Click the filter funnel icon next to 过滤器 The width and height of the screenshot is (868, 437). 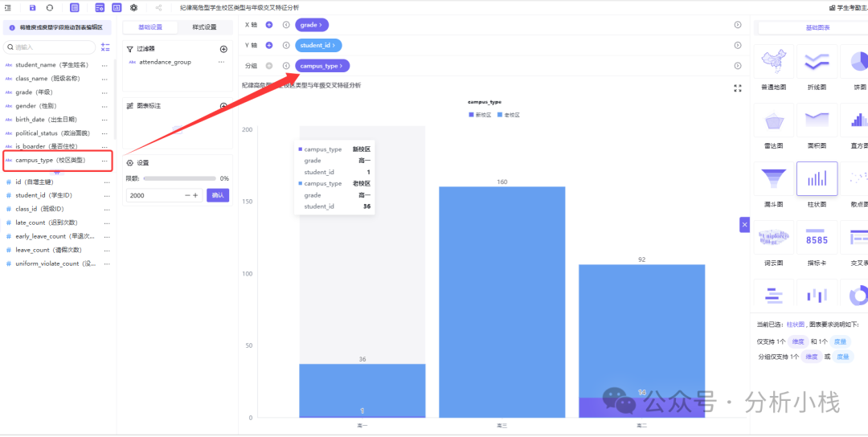130,49
